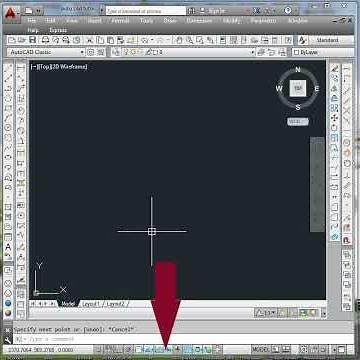Select the Erase tool in Modify toolbar

(334, 69)
